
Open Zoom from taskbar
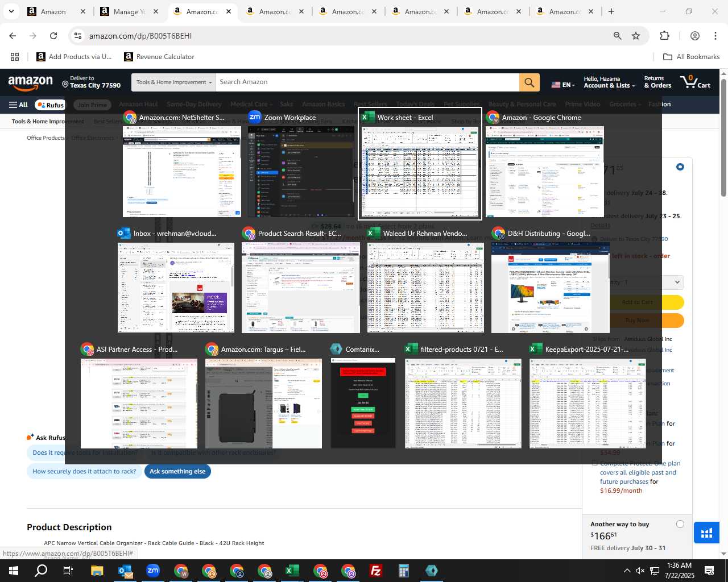pyautogui.click(x=152, y=571)
